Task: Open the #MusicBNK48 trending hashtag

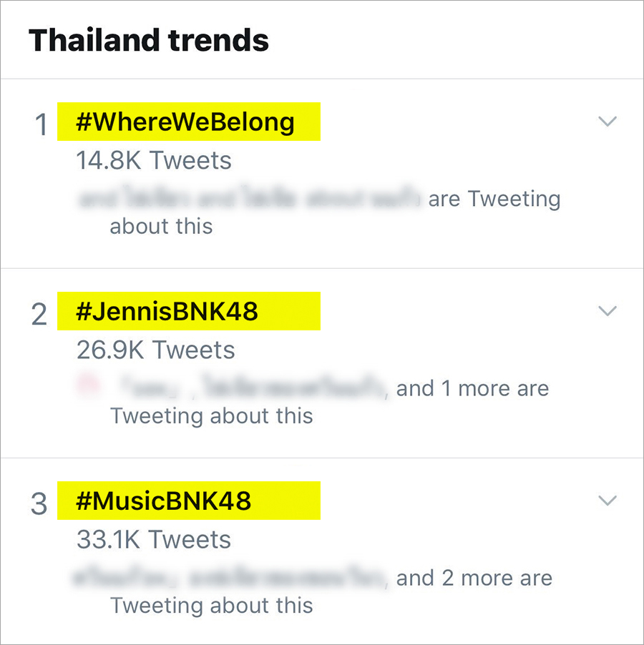Action: [x=164, y=501]
